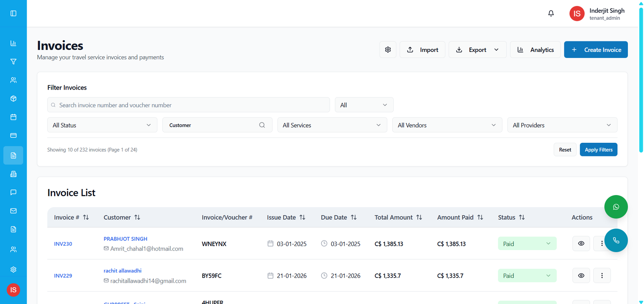
Task: Expand the All Status dropdown
Action: (102, 125)
